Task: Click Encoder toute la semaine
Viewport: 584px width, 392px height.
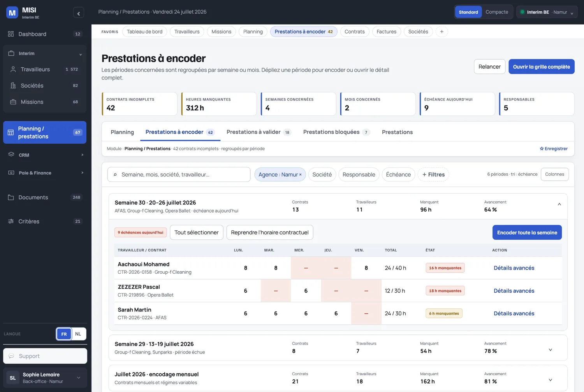Action: (527, 232)
